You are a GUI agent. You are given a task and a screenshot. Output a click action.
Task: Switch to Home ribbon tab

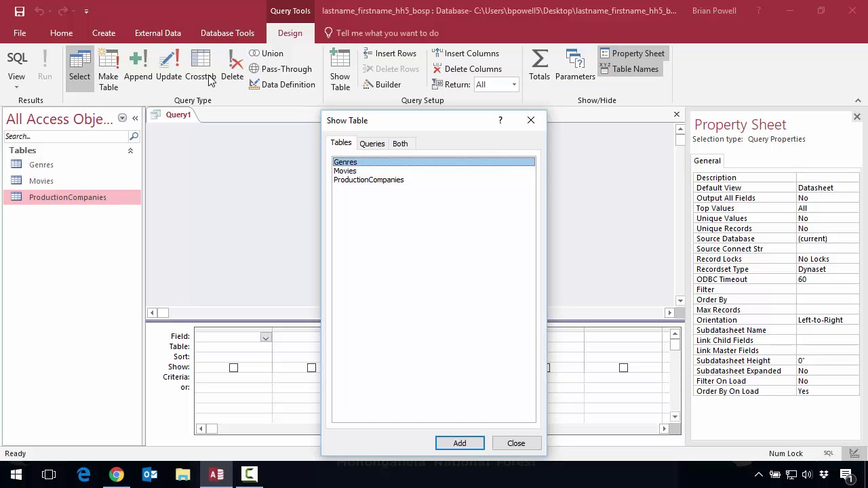pos(61,33)
